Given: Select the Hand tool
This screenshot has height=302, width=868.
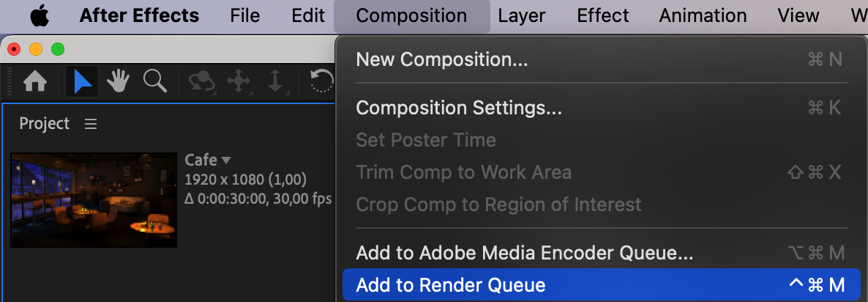Looking at the screenshot, I should (x=119, y=82).
